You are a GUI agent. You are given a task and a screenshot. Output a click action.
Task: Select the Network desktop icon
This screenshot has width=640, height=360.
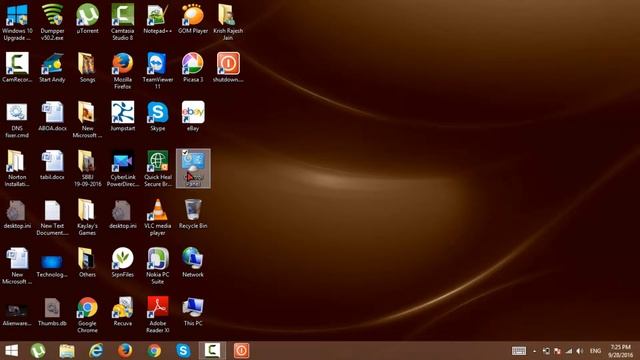click(193, 262)
